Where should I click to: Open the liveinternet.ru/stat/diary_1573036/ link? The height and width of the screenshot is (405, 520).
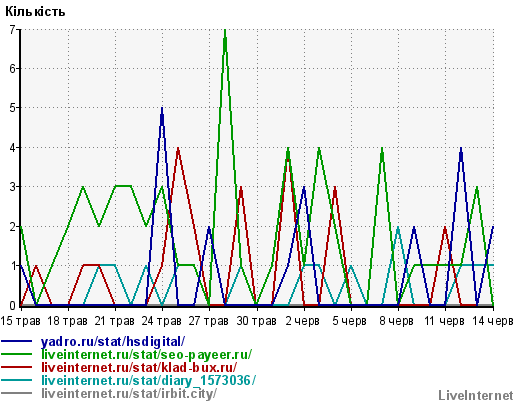pos(148,381)
